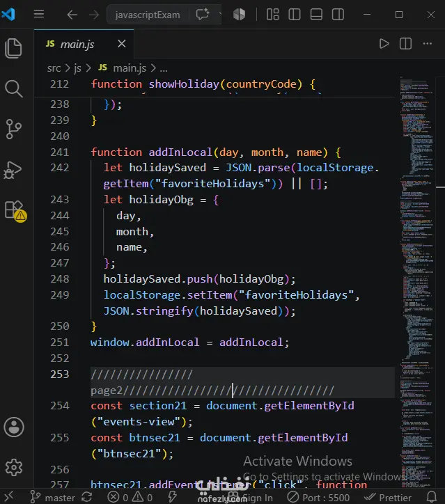Screen dimensions: 445x504
Task: Open the errors and warnings count
Action: point(130,497)
